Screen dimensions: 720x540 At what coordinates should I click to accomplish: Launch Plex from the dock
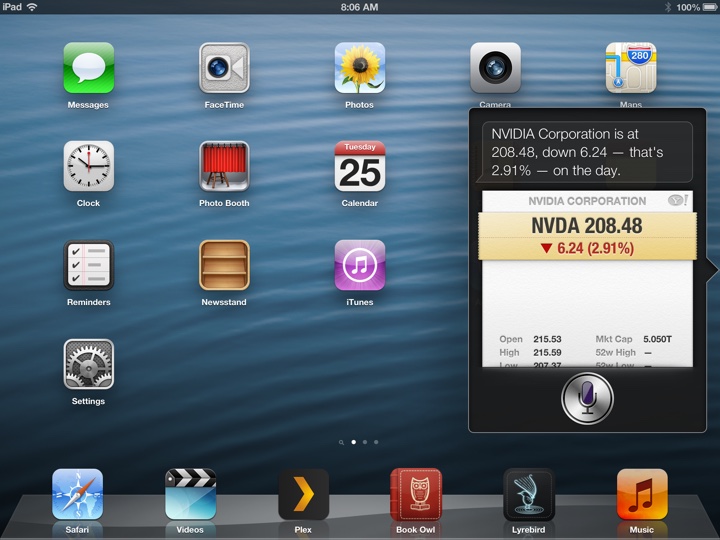pyautogui.click(x=303, y=494)
